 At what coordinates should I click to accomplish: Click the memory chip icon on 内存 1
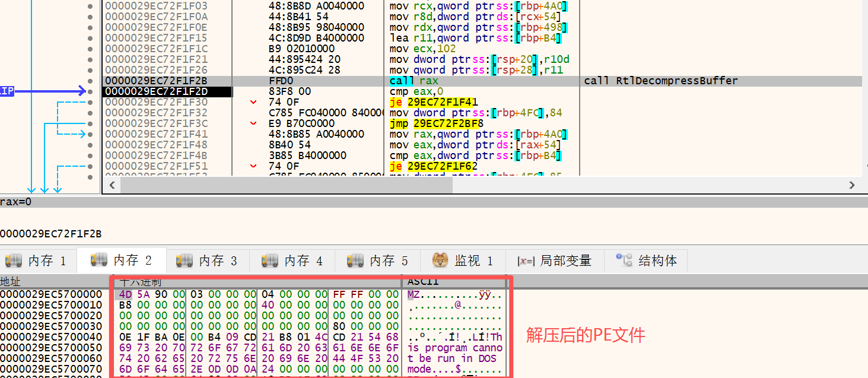tap(14, 261)
